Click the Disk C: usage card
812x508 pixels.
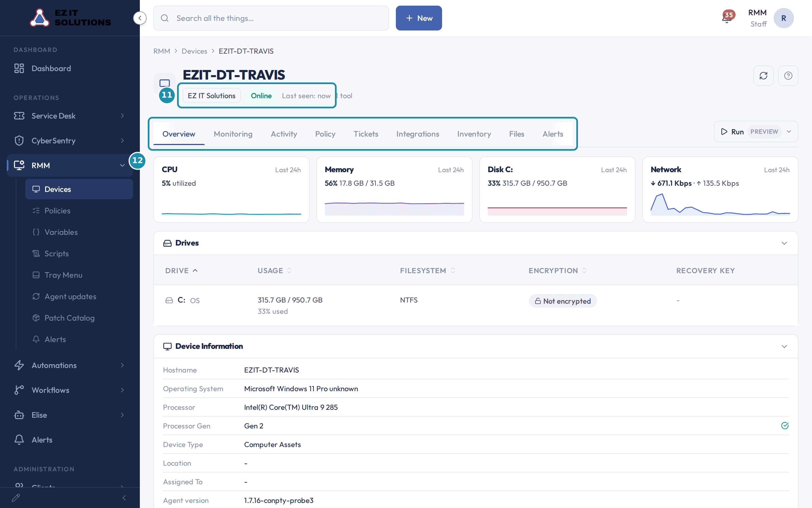tap(557, 189)
